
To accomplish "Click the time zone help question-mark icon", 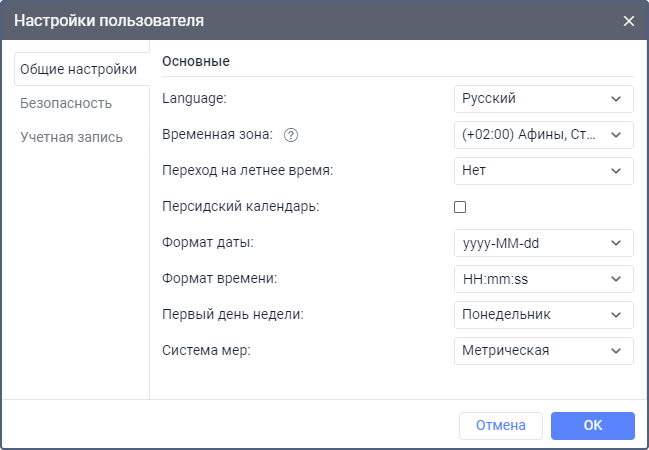I will pos(293,135).
